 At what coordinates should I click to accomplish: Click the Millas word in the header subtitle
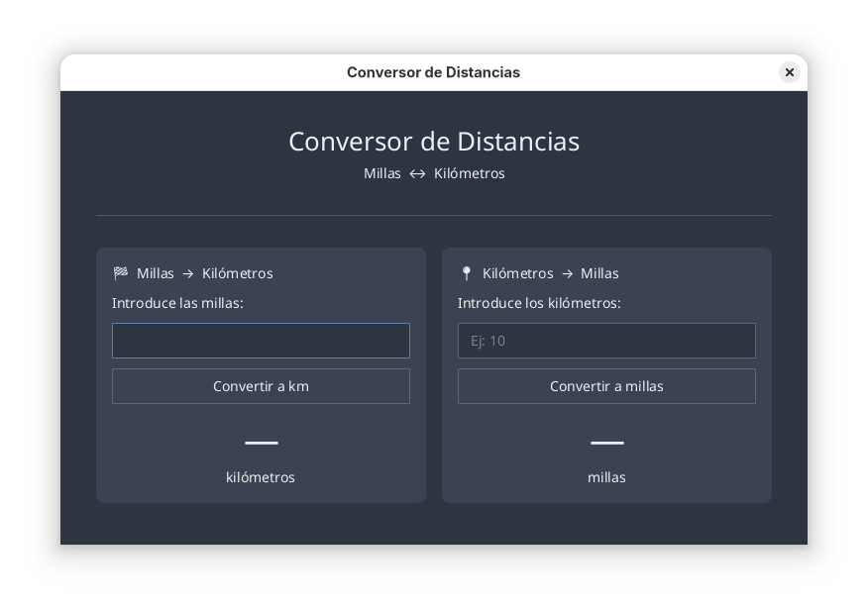click(x=382, y=173)
